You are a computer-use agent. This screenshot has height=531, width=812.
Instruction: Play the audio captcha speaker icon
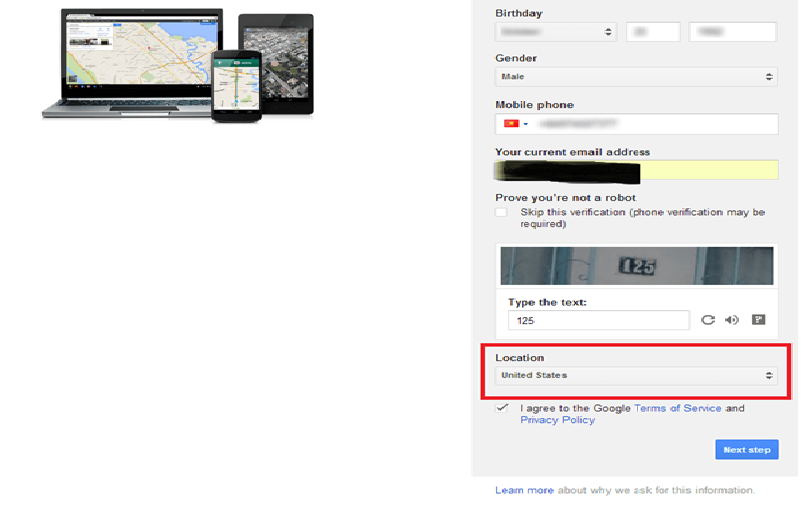click(732, 320)
